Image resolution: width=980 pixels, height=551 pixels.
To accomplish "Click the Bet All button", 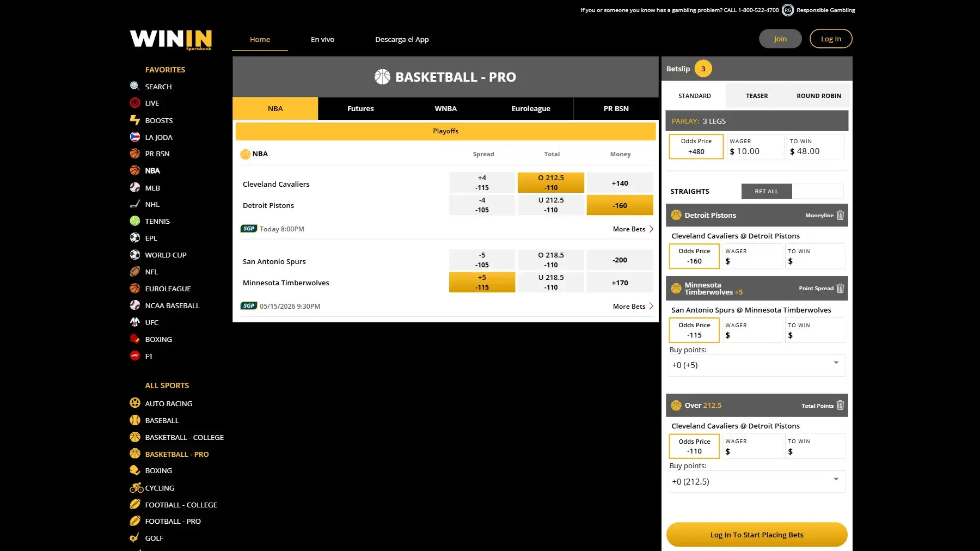I will click(x=767, y=191).
